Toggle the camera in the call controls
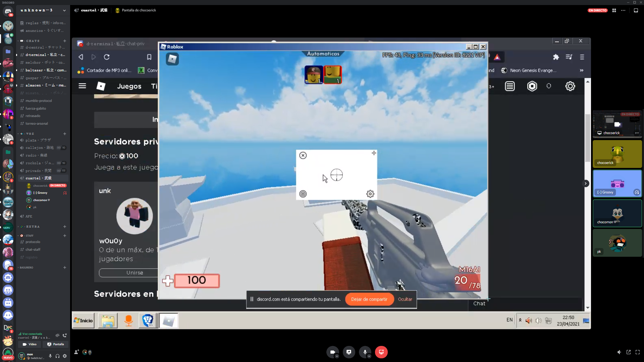 point(332,352)
